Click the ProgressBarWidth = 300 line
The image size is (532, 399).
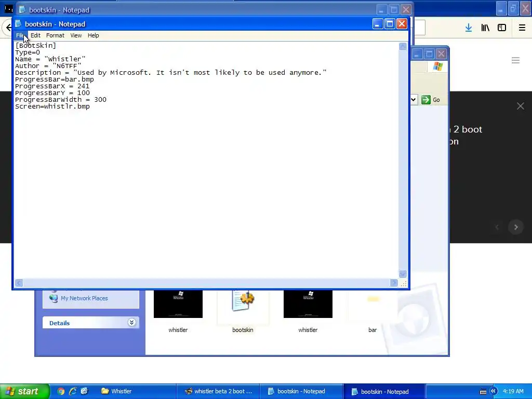click(61, 100)
